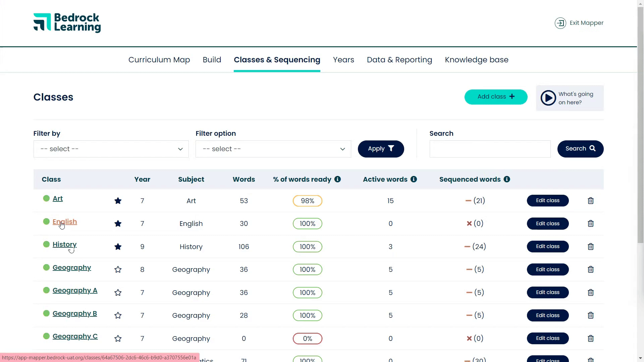Click the 98% words ready badge for Art
The height and width of the screenshot is (362, 644).
[x=307, y=201]
